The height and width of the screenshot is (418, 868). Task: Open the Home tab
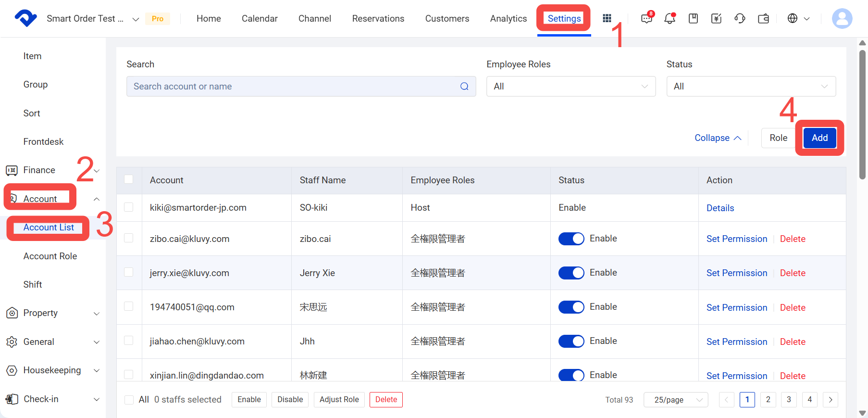(209, 18)
